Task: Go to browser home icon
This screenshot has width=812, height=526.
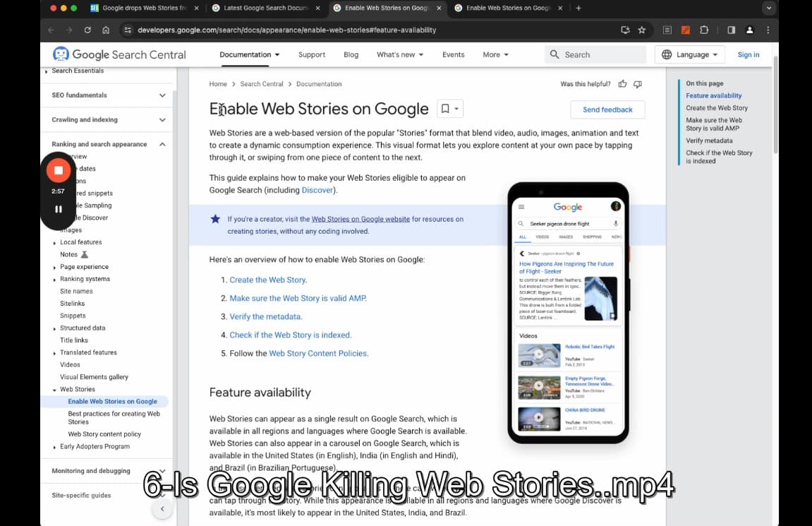Action: (106, 30)
